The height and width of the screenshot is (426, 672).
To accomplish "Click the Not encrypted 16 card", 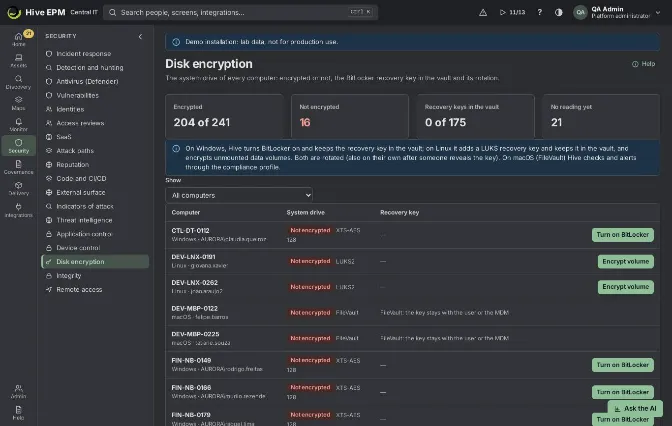I will (x=350, y=117).
